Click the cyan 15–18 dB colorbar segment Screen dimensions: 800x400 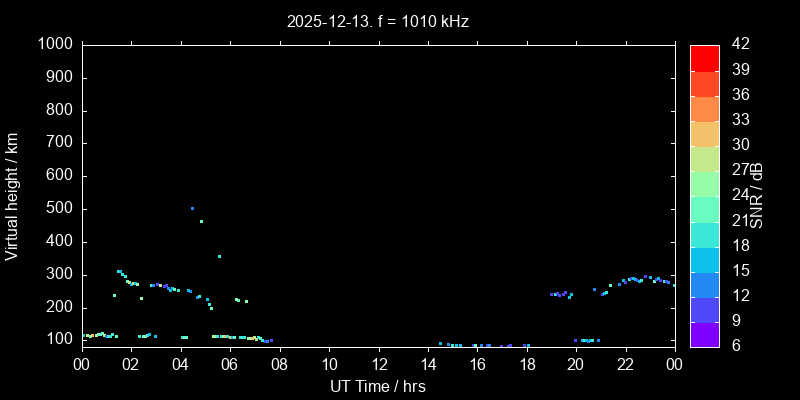[704, 259]
